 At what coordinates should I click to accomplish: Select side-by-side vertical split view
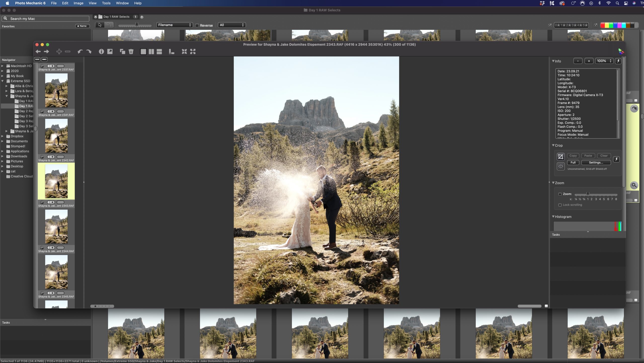[151, 52]
